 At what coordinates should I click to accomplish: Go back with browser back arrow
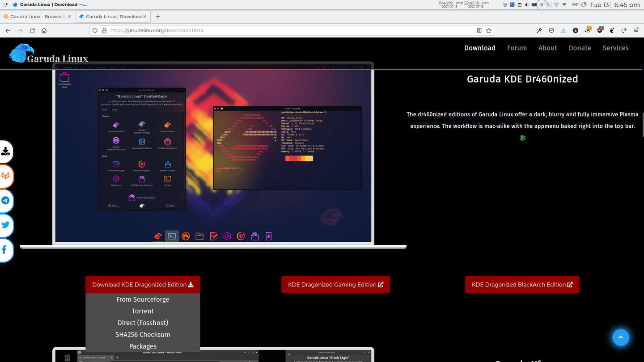click(x=8, y=30)
